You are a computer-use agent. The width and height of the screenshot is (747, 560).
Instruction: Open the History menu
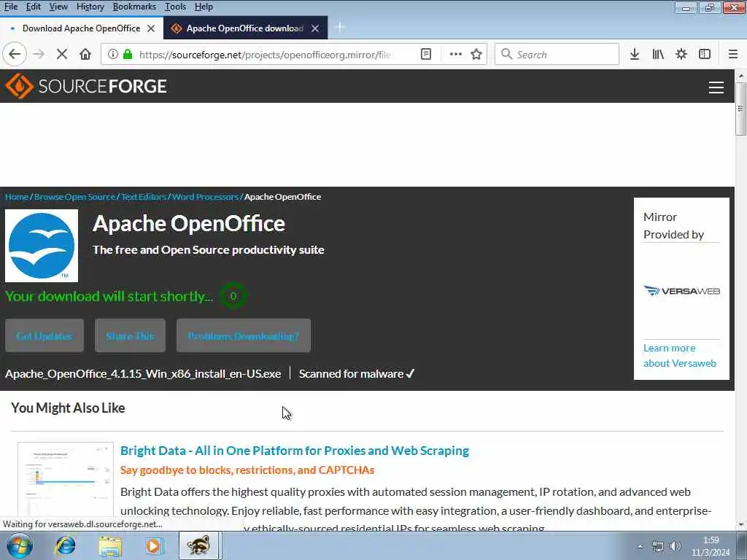(x=90, y=7)
